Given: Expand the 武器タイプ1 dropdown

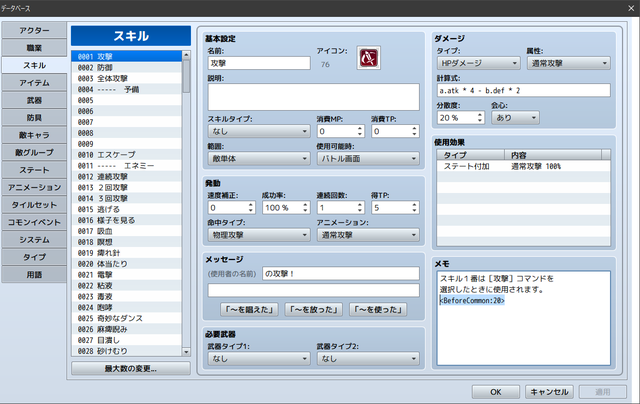Looking at the screenshot, I should click(259, 359).
